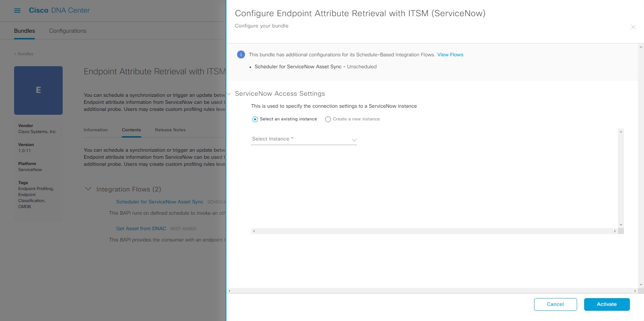The width and height of the screenshot is (644, 321).
Task: Open the Release Notes tab
Action: pos(170,130)
